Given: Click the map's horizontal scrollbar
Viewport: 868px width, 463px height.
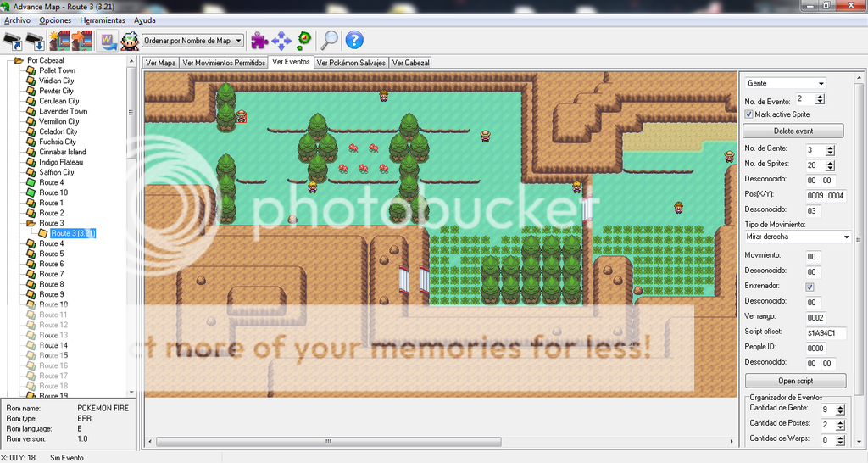Looking at the screenshot, I should point(439,441).
